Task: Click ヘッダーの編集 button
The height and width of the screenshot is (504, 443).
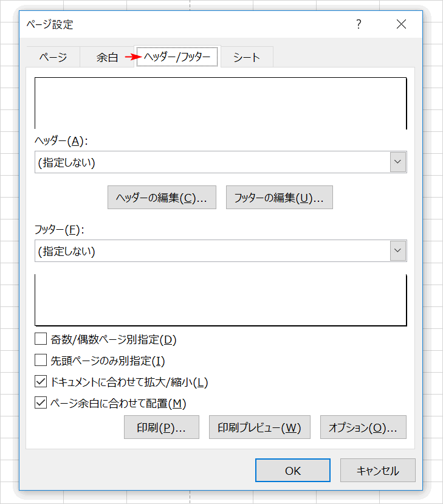Action: point(162,198)
